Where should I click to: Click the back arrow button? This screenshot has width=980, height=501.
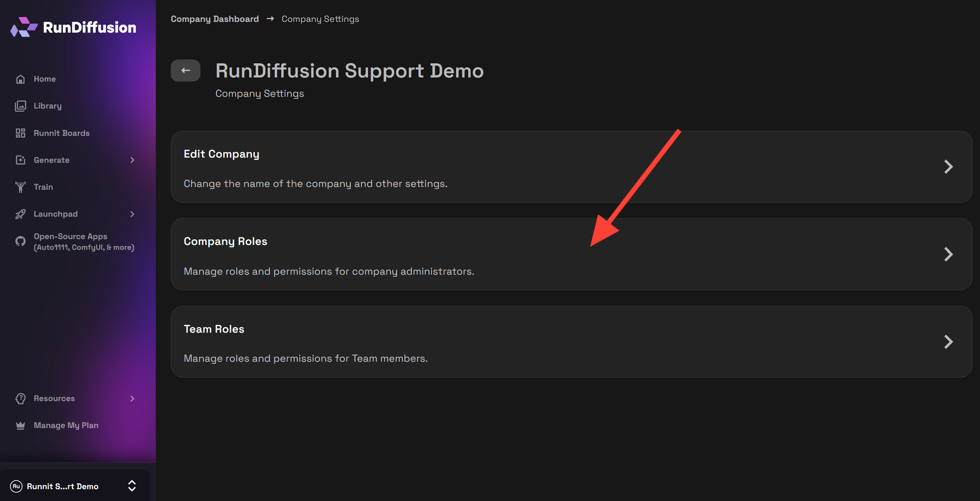185,70
